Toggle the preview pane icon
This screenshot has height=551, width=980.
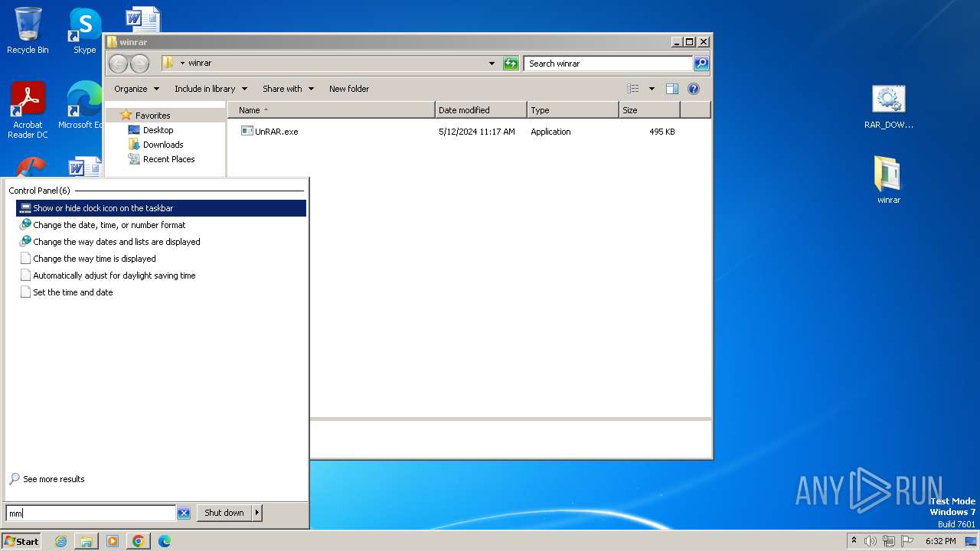[x=672, y=89]
